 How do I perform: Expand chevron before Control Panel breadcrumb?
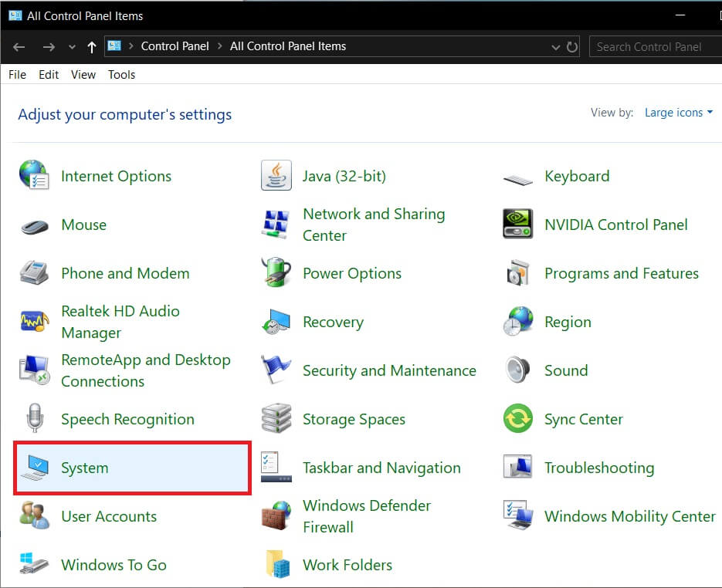click(x=131, y=46)
